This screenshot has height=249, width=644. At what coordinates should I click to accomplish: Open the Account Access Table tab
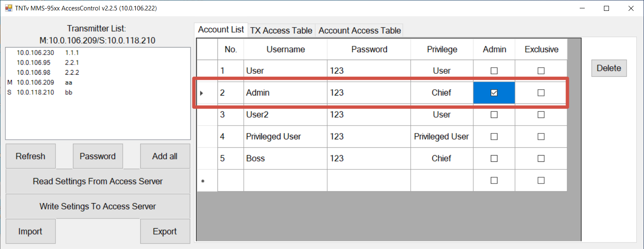click(x=359, y=30)
